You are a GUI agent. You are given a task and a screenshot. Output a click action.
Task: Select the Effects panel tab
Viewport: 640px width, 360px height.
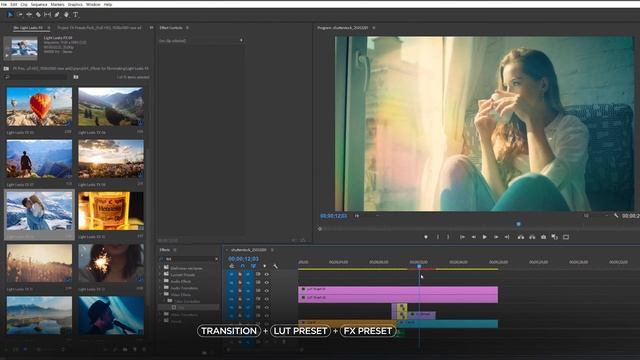click(x=165, y=250)
